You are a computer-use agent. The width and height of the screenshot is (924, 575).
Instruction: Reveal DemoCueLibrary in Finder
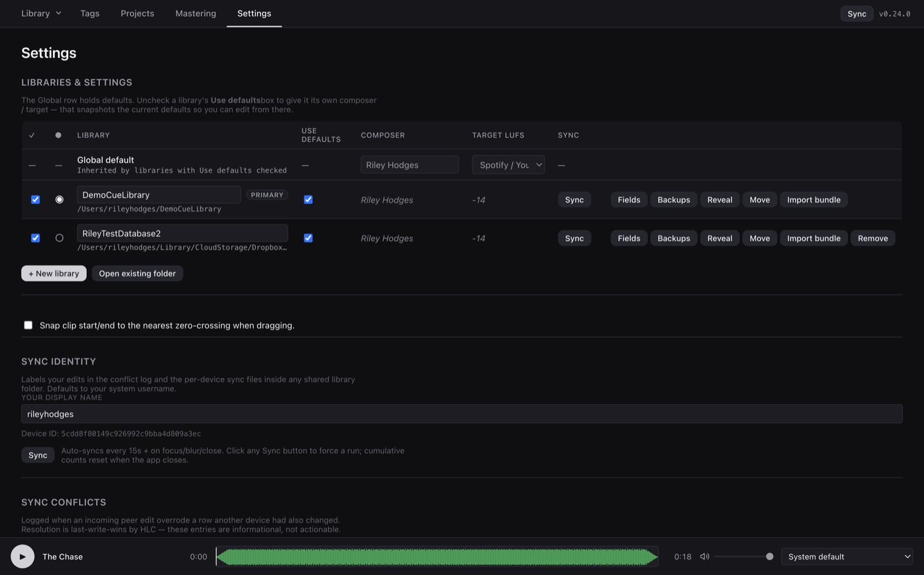[x=720, y=200]
